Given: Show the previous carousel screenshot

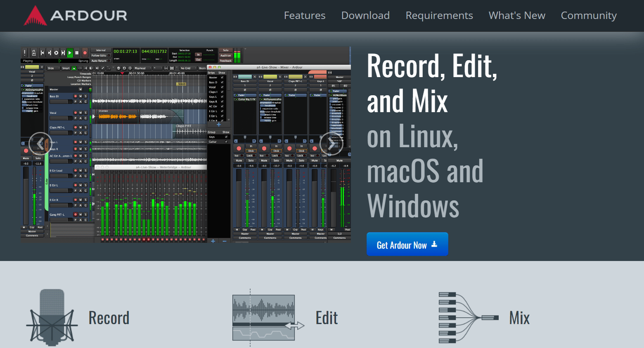Looking at the screenshot, I should click(x=40, y=143).
